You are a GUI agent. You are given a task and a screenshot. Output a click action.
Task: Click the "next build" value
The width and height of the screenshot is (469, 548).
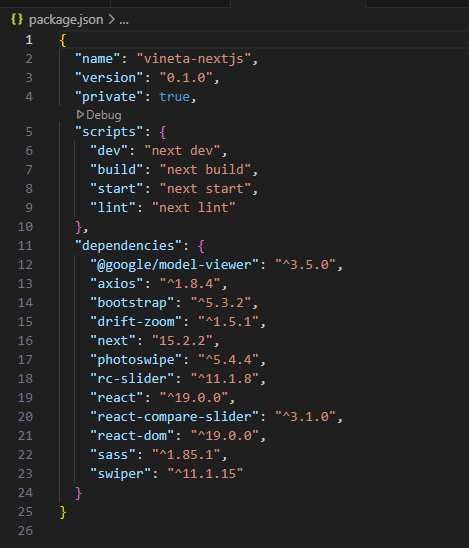coord(205,170)
